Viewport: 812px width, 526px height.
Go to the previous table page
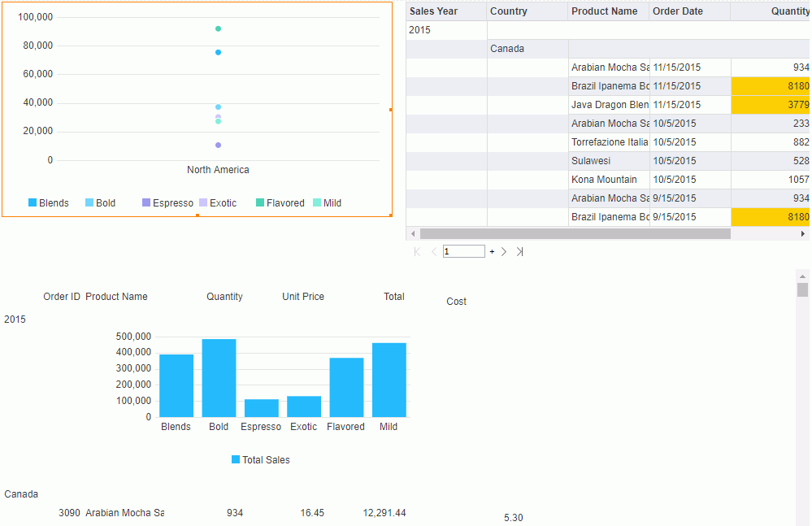pyautogui.click(x=434, y=252)
